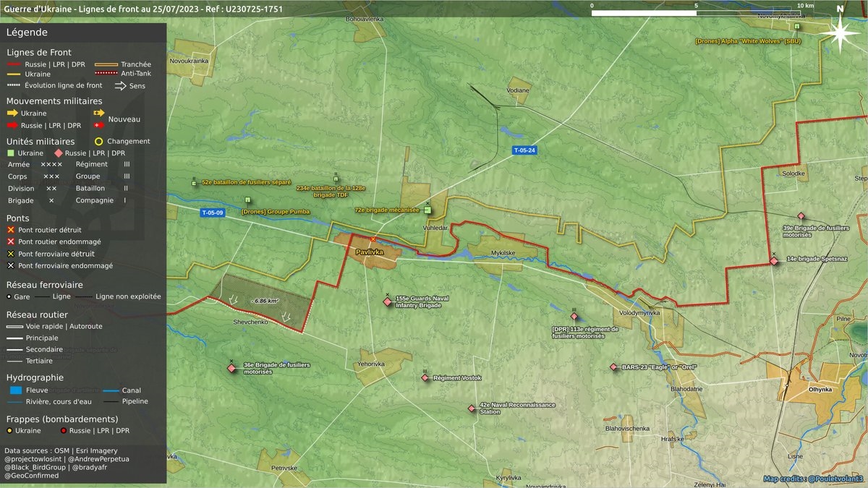
Task: Click the Mykilske town label
Action: point(503,254)
